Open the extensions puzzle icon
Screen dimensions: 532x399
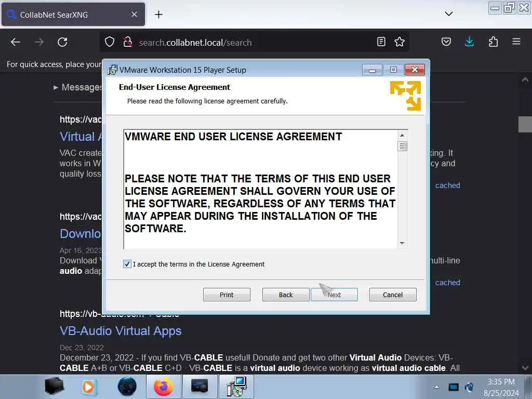[493, 42]
